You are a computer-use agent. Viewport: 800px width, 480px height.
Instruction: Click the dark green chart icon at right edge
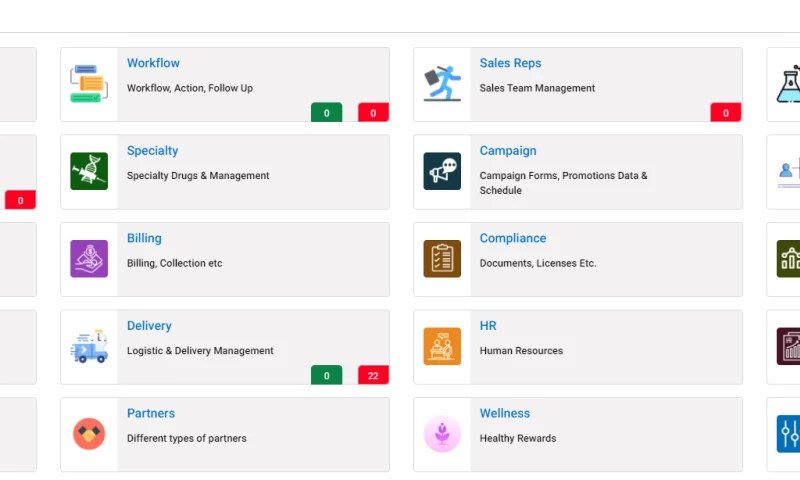789,259
